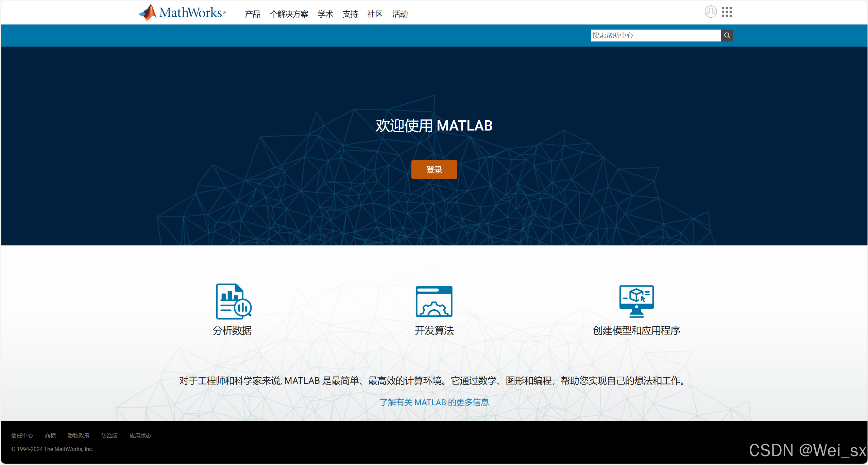Open the 解决方案 menu item
The image size is (868, 465).
pyautogui.click(x=289, y=14)
